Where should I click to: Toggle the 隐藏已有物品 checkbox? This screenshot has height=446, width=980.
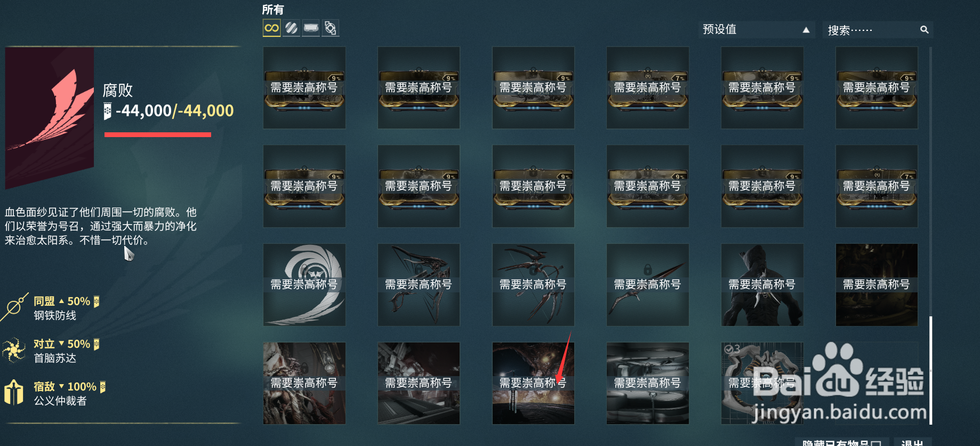tap(875, 443)
